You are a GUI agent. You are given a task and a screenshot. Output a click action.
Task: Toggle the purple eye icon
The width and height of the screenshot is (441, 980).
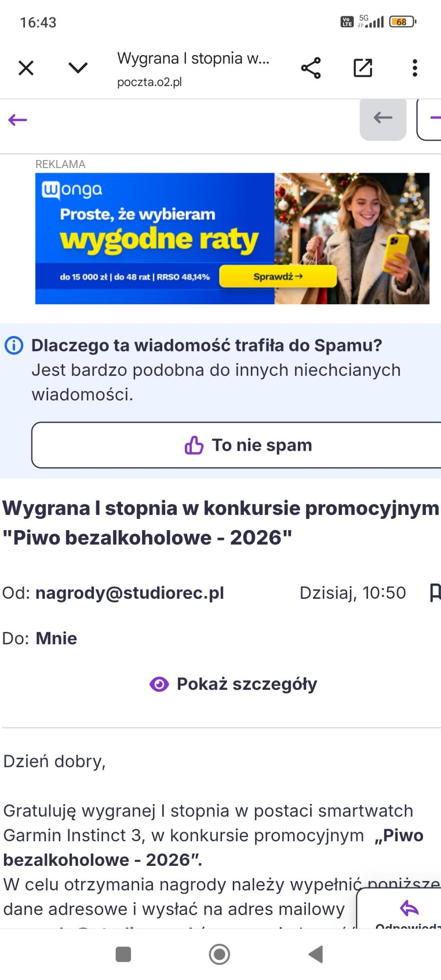click(x=159, y=684)
